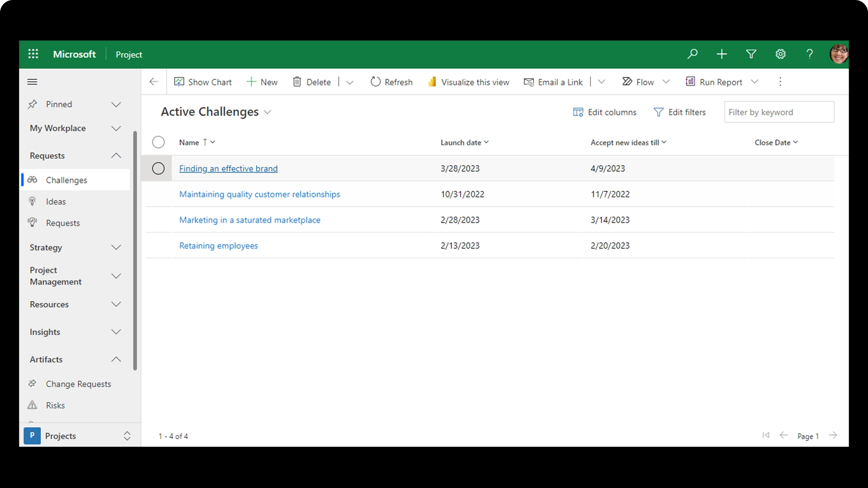
Task: Collapse navigation with the hamburger icon
Action: (x=32, y=82)
